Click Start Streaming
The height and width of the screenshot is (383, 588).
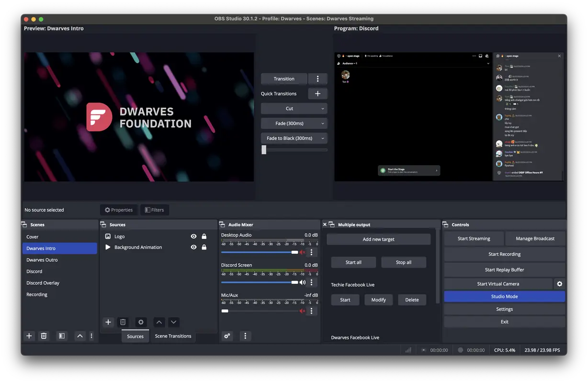tap(474, 238)
